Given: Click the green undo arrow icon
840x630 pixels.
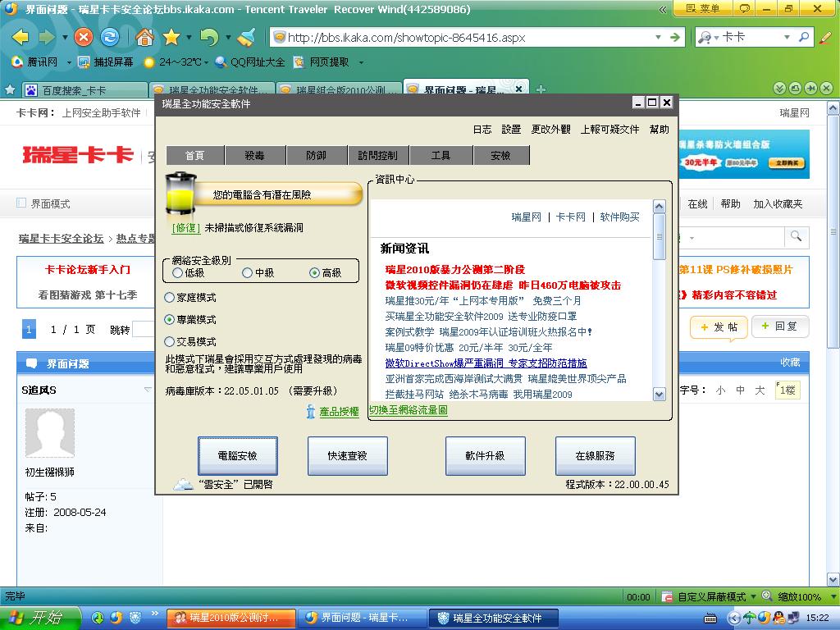Looking at the screenshot, I should tap(209, 37).
